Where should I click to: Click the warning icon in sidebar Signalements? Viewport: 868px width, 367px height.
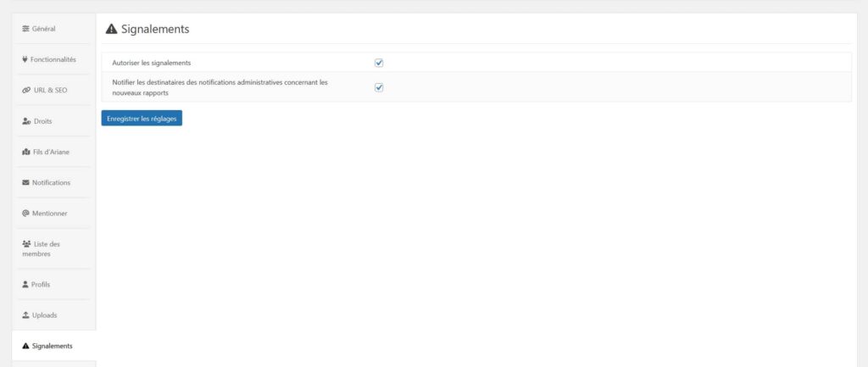(x=25, y=346)
